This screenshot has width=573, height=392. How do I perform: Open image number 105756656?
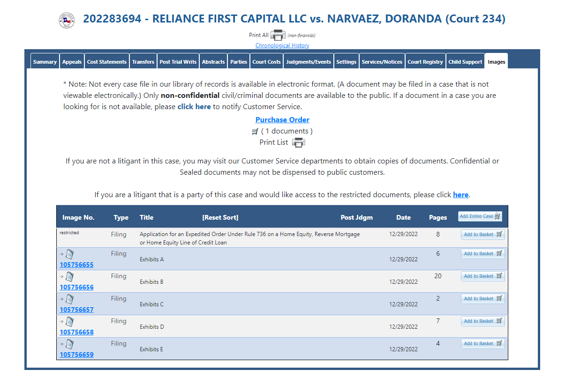76,287
